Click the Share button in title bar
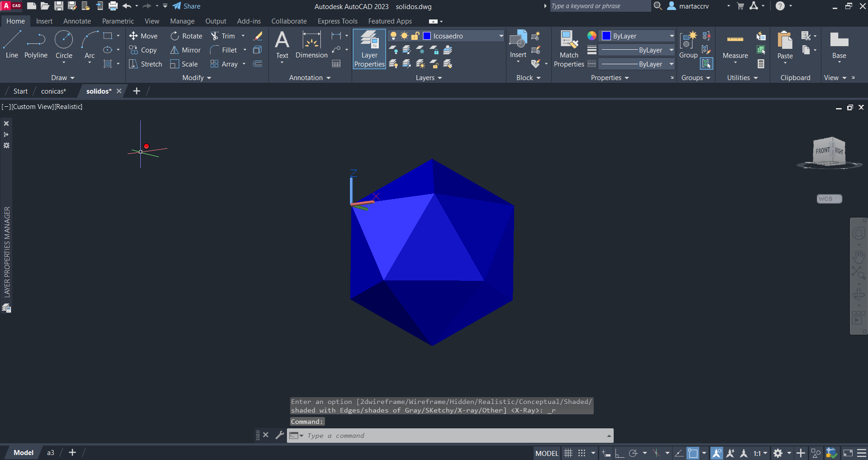 pyautogui.click(x=187, y=6)
